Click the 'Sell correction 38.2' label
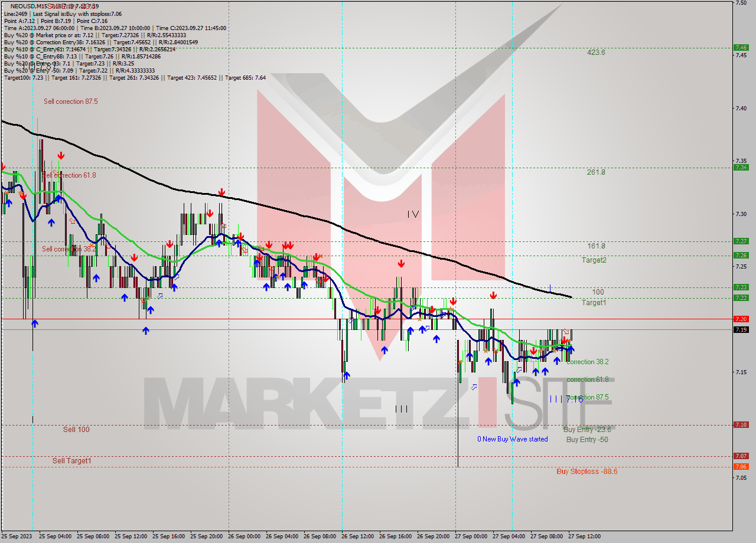The image size is (756, 543). point(69,249)
